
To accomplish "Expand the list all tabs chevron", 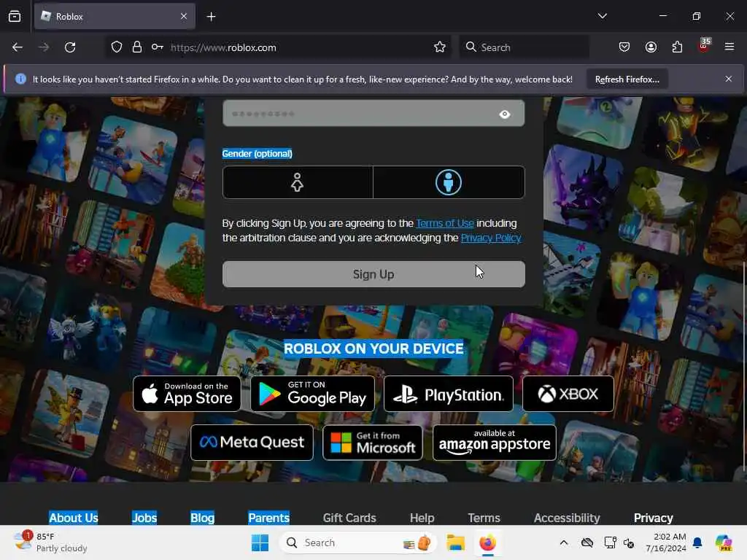I will [x=602, y=16].
